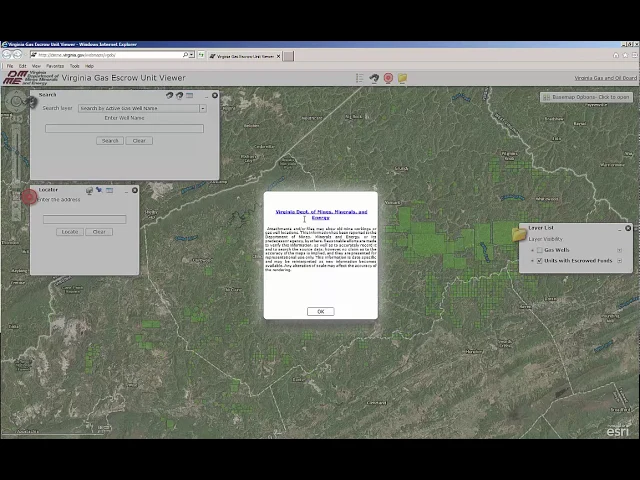Open the red locator target tool in header
Screen dimensions: 640x480
388,78
